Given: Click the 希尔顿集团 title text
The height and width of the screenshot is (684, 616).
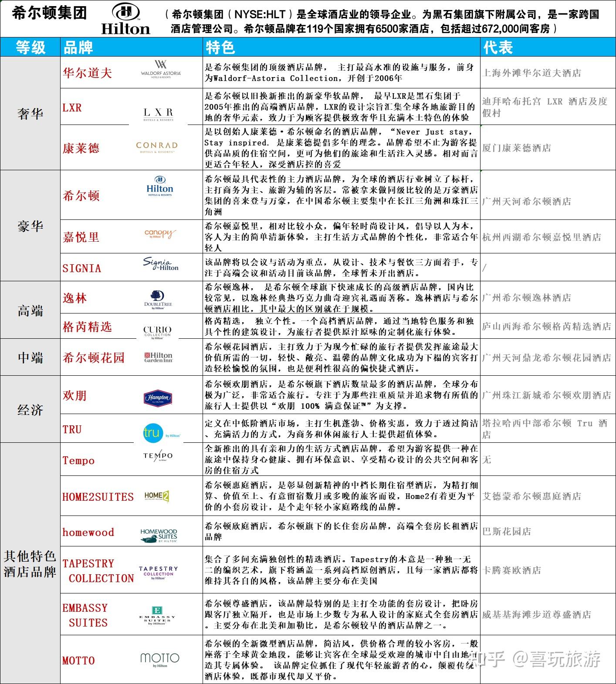Looking at the screenshot, I should tap(50, 13).
